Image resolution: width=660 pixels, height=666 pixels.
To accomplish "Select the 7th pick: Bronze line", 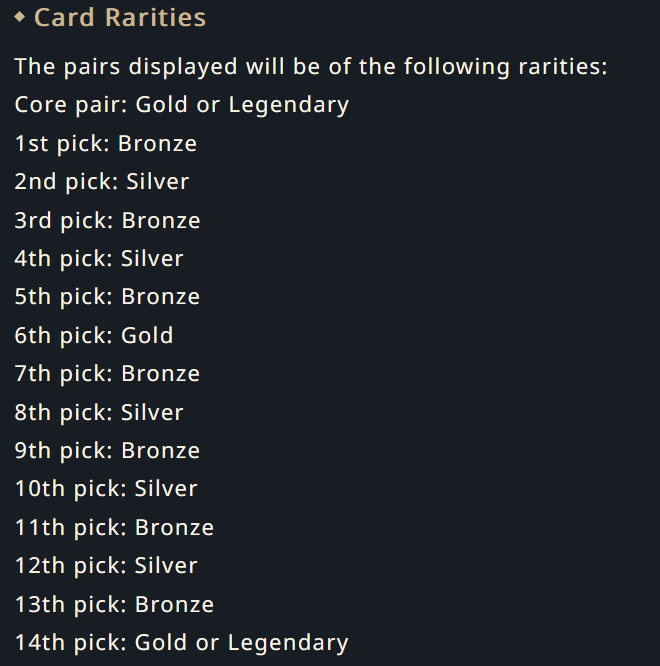I will (x=107, y=374).
